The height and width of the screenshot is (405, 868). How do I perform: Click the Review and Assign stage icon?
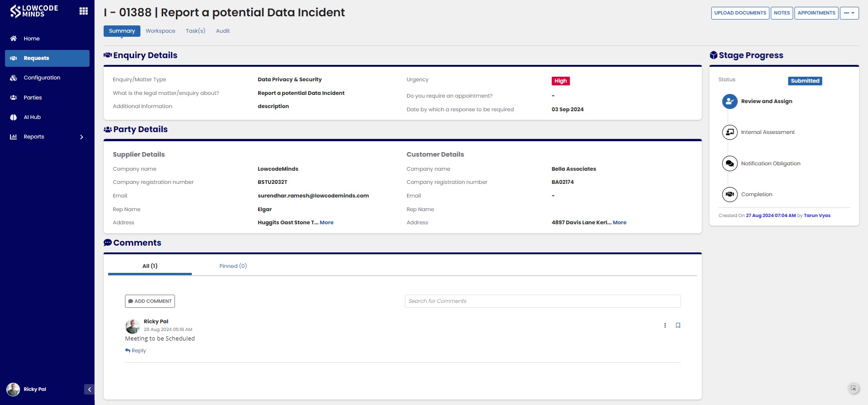click(730, 101)
